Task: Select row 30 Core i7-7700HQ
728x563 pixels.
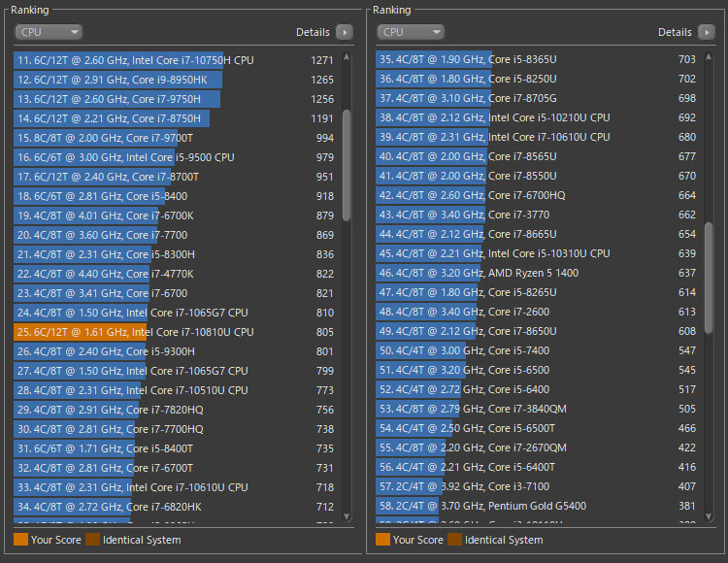Action: tap(175, 429)
